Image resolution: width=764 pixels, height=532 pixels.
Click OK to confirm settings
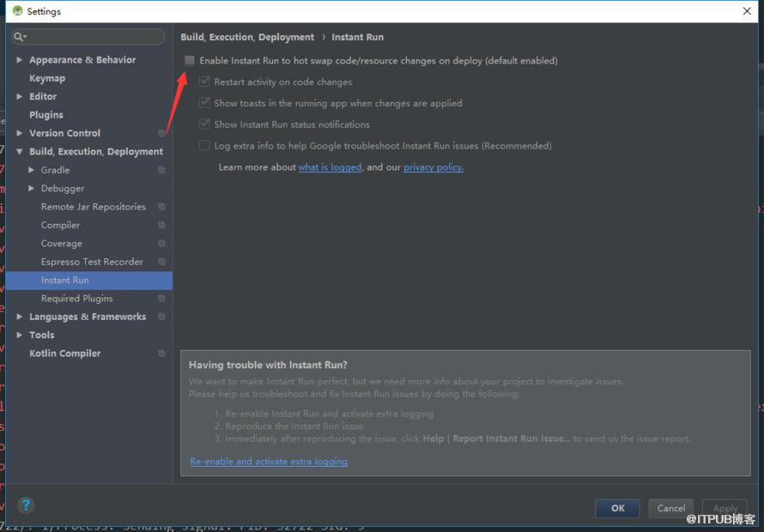(x=617, y=508)
